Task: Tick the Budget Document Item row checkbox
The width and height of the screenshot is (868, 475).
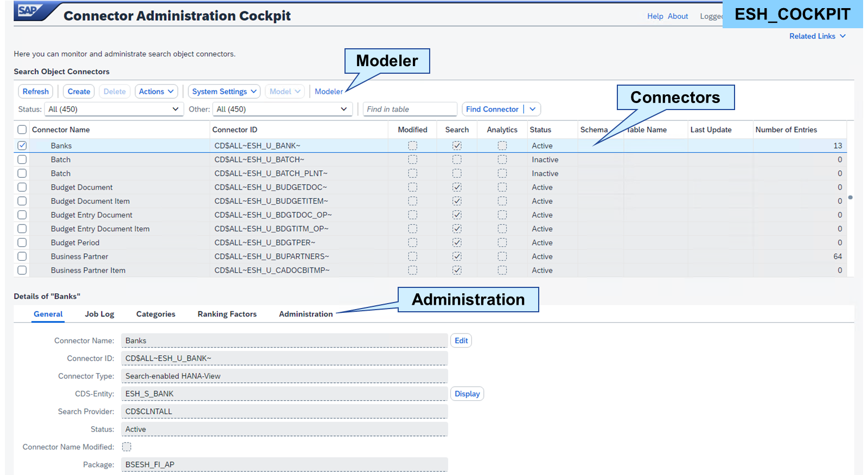Action: point(22,201)
